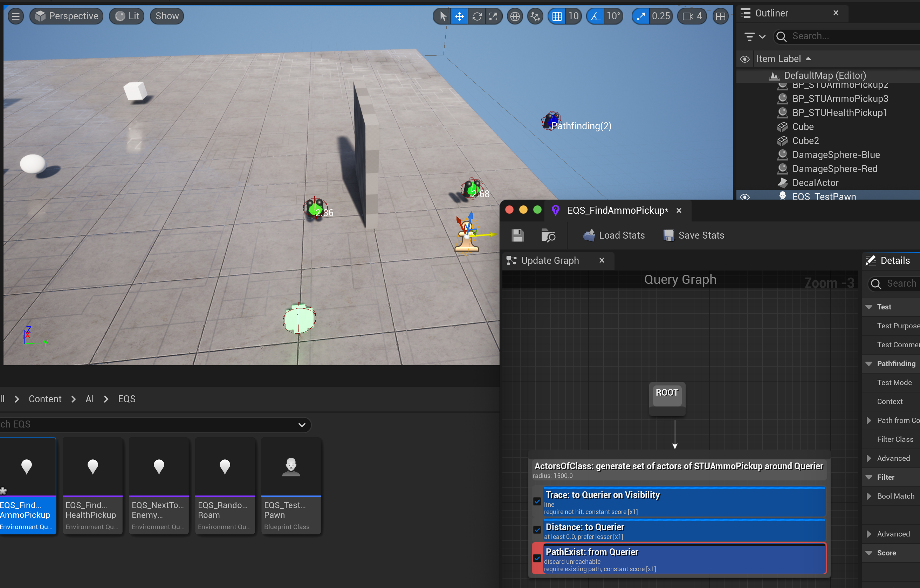Open Outliner filter options dropdown
Image resolution: width=920 pixels, height=588 pixels.
(x=755, y=36)
